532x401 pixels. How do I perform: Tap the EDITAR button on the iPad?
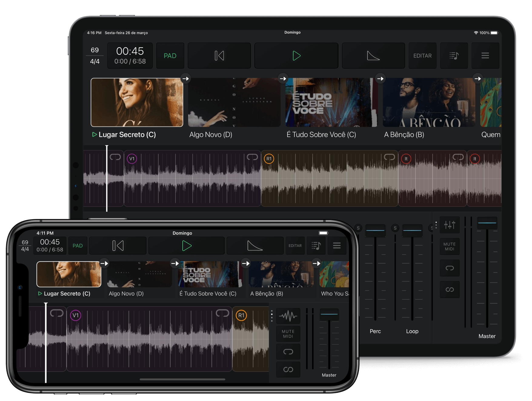(422, 56)
